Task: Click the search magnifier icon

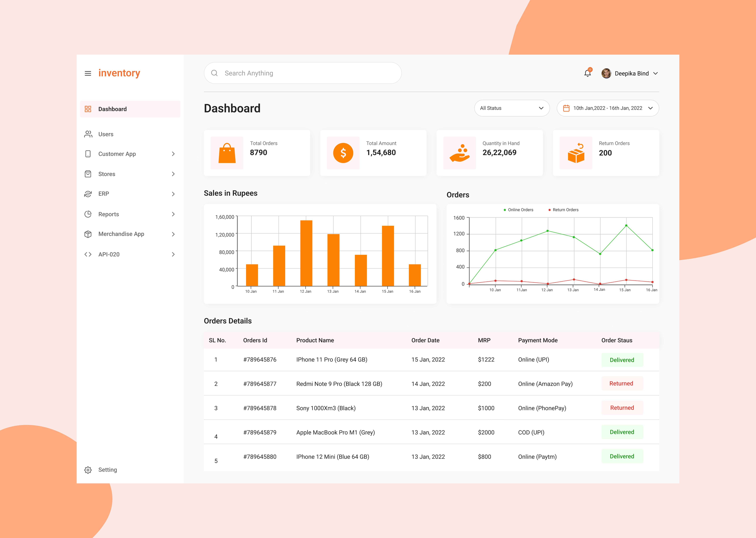Action: click(x=214, y=73)
